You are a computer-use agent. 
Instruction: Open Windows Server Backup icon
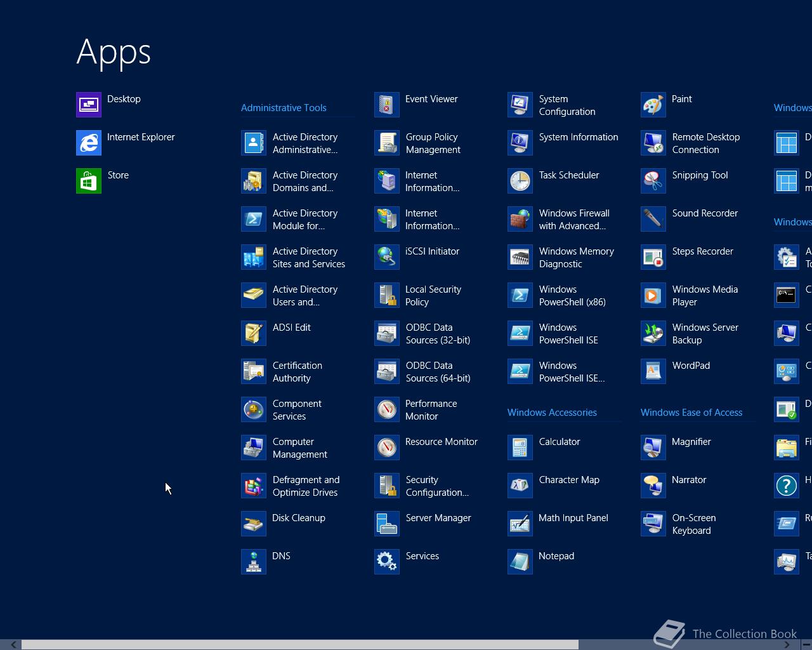tap(653, 333)
